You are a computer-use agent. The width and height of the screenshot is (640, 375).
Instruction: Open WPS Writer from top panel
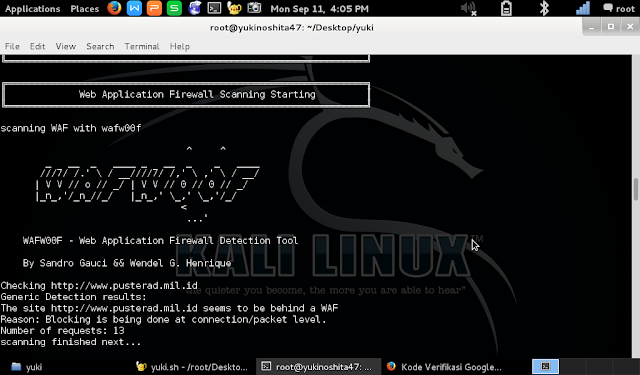pos(134,8)
